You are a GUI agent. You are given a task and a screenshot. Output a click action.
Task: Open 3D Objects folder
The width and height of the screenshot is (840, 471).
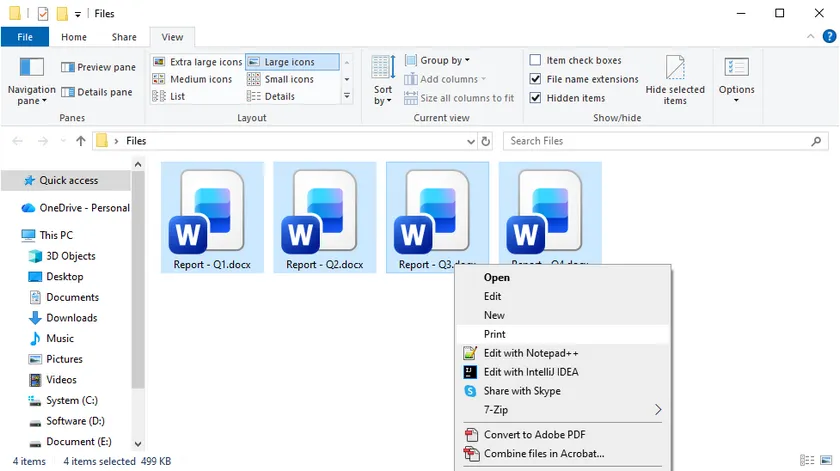click(62, 256)
